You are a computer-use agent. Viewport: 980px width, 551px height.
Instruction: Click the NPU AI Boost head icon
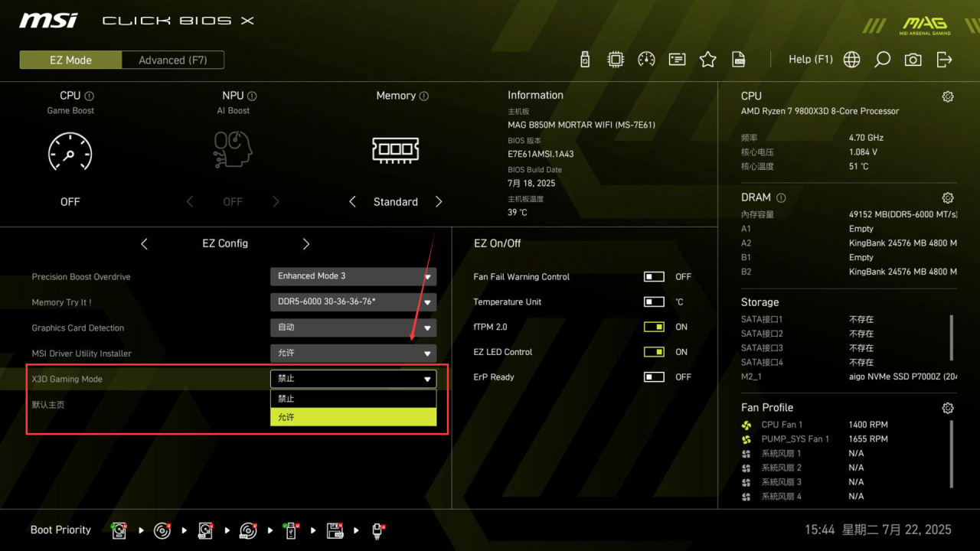click(x=233, y=150)
